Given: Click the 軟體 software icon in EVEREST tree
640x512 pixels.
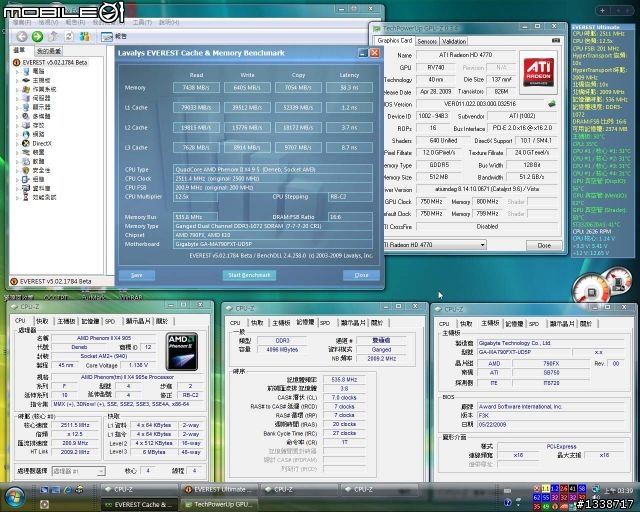Looking at the screenshot, I should pos(26,161).
